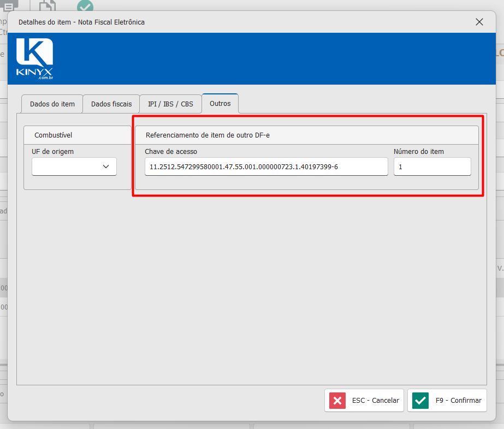Click the dialog title Detalhes do item
Viewport: 504px width, 429px height.
(82, 22)
